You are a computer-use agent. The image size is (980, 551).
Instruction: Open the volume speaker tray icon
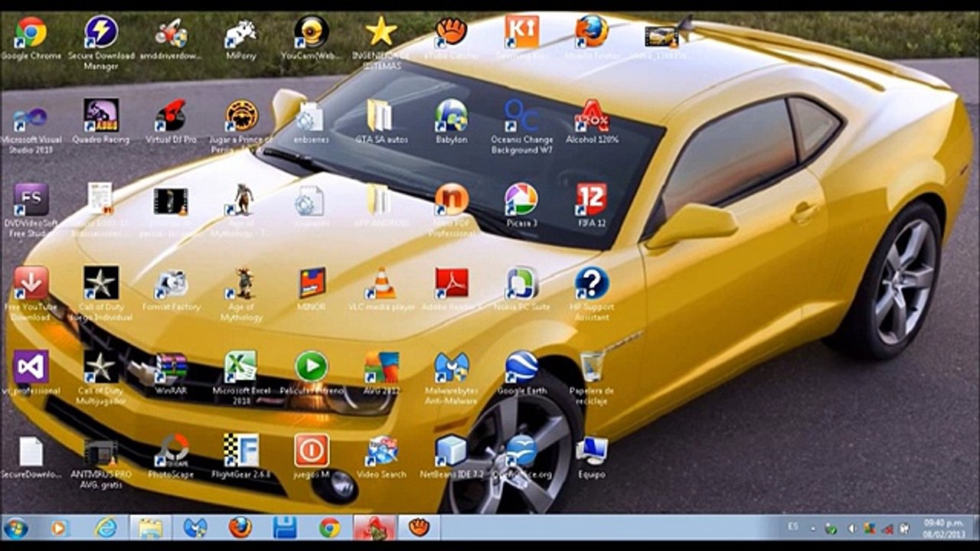tap(851, 528)
